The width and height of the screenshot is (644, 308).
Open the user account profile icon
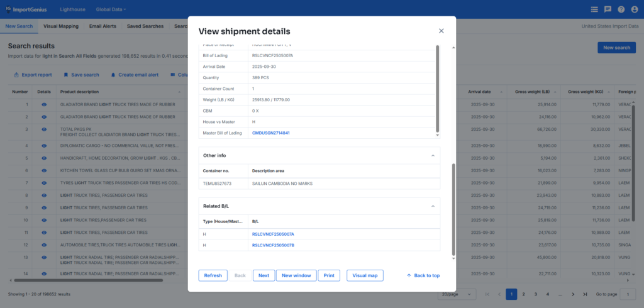click(x=634, y=9)
